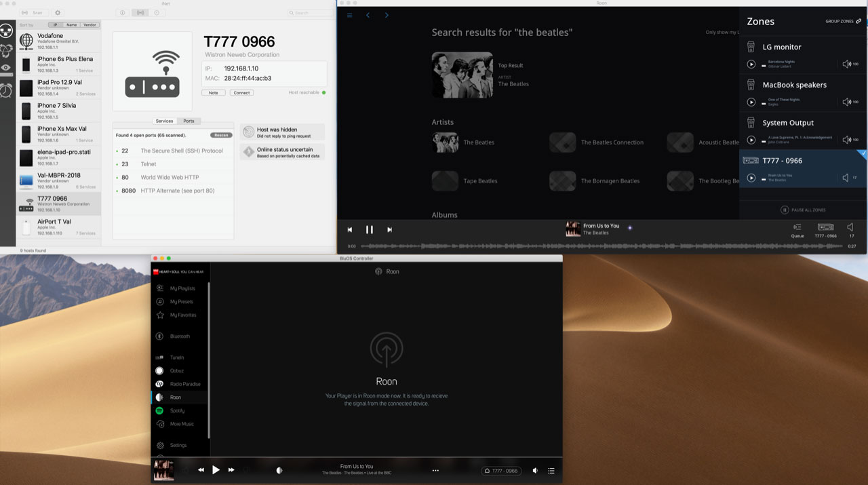Click Pause All Zones

click(803, 210)
